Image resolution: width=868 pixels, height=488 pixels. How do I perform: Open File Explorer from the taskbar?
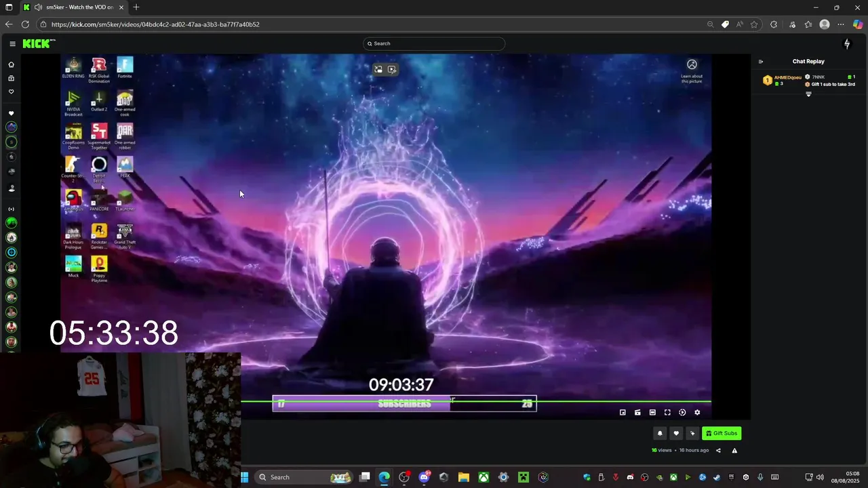pyautogui.click(x=464, y=477)
